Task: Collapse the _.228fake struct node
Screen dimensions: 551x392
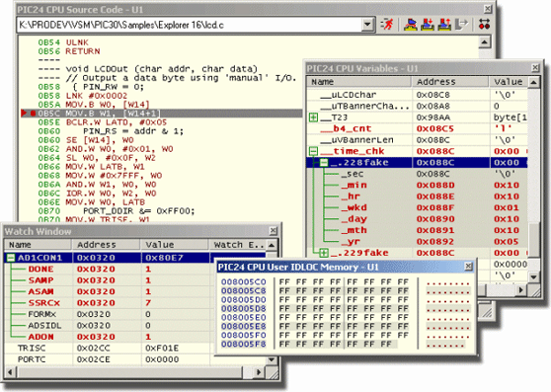Action: point(324,162)
